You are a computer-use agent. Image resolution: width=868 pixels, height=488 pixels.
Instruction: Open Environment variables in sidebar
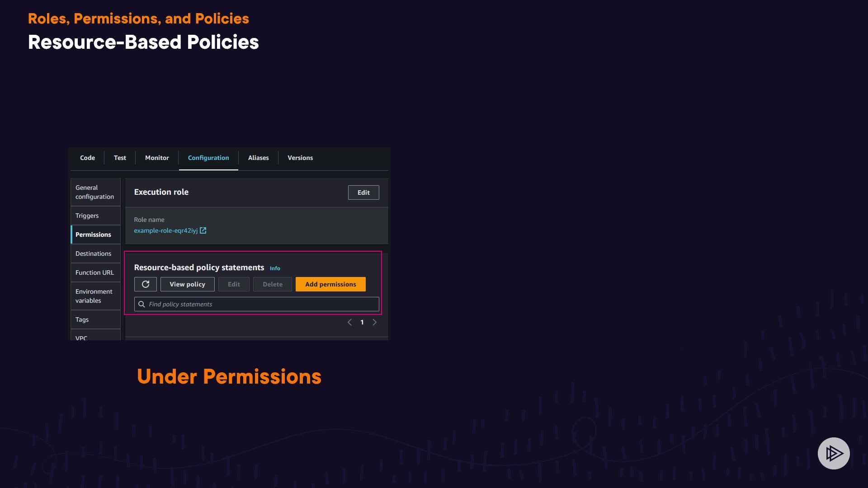coord(94,296)
